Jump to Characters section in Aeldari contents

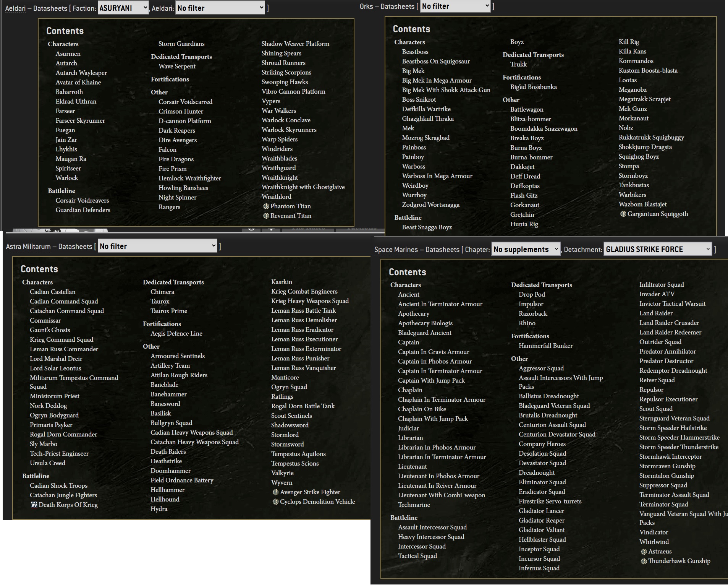(x=63, y=44)
